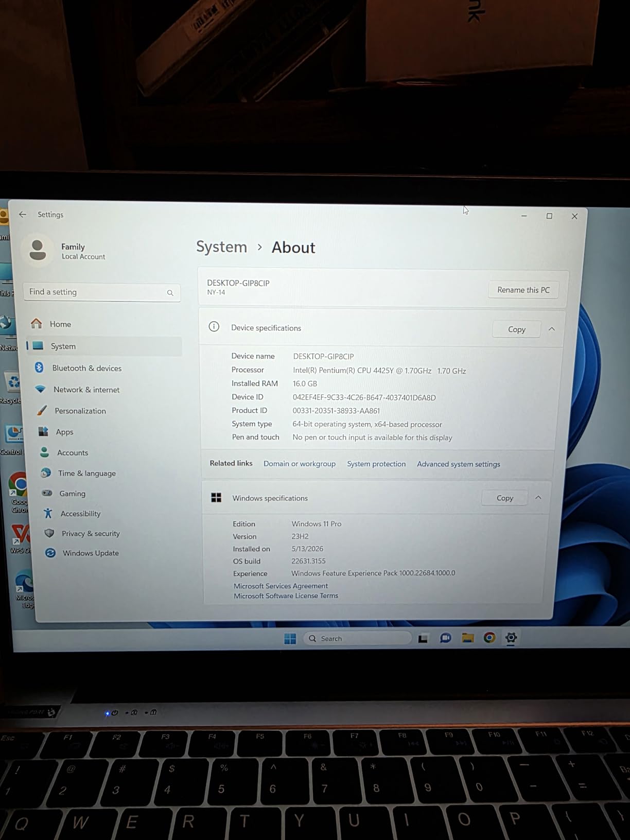Collapse the Windows specifications section
This screenshot has width=630, height=840.
tap(538, 498)
